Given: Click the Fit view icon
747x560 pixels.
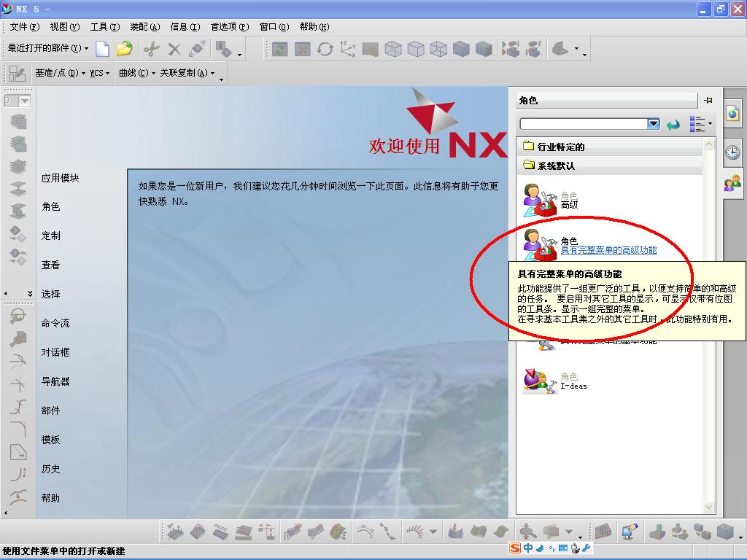Looking at the screenshot, I should 303,49.
